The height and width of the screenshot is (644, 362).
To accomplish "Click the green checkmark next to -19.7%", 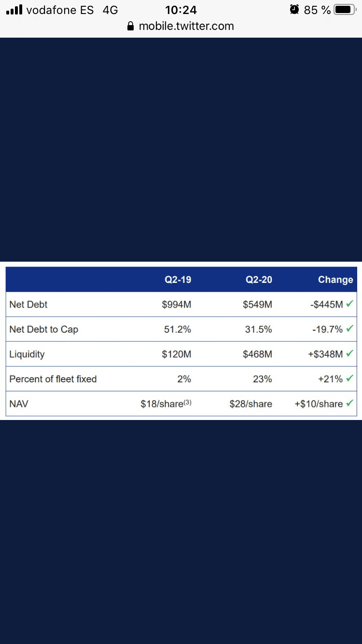I will pos(350,329).
